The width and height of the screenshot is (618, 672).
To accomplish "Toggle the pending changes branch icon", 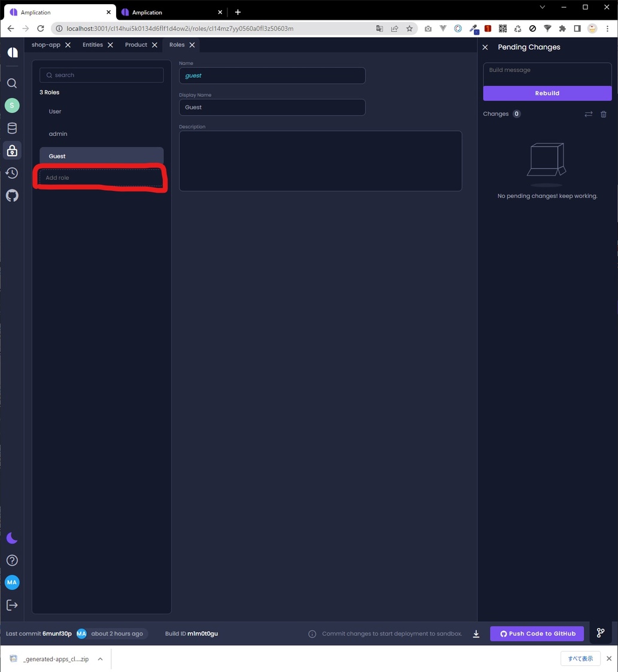I will (x=601, y=633).
